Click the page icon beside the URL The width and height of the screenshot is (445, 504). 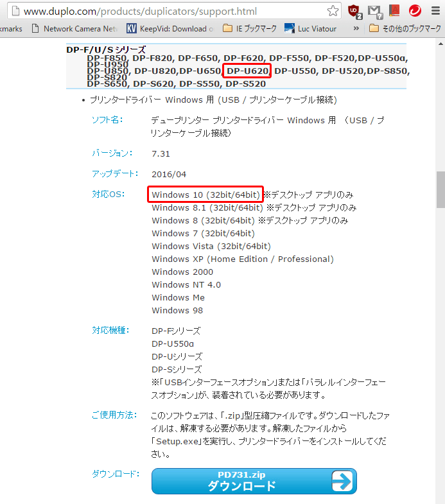coord(15,11)
